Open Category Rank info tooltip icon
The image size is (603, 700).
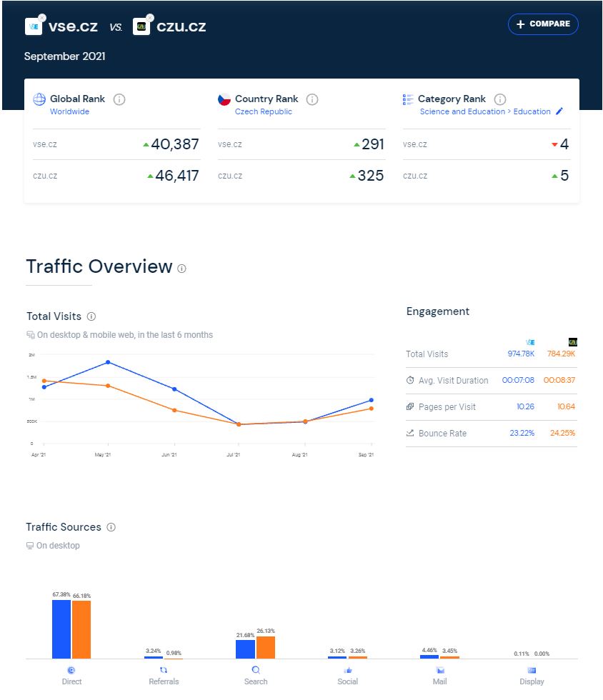point(500,99)
